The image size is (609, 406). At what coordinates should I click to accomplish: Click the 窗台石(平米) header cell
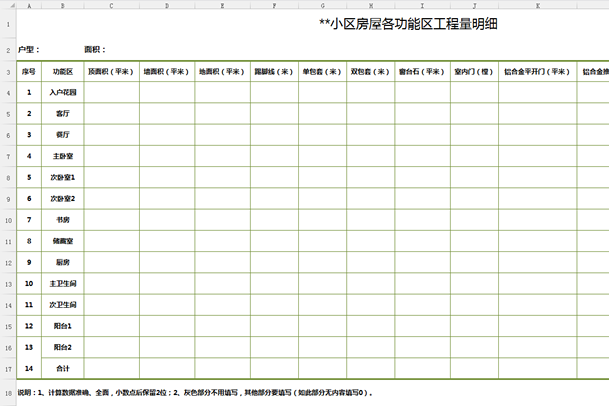pyautogui.click(x=421, y=71)
